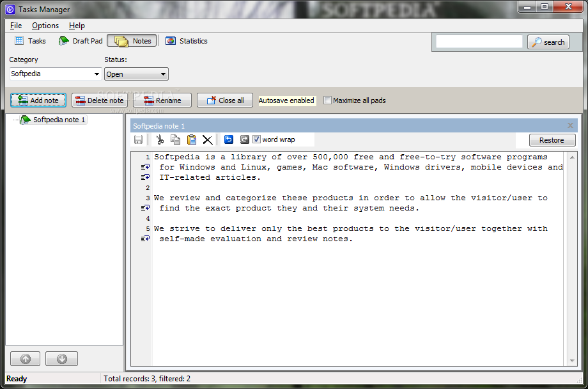Click the Tasks Manager app icon in title bar
This screenshot has height=389, width=588.
11,9
